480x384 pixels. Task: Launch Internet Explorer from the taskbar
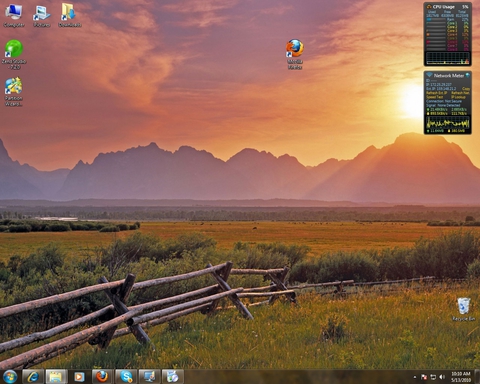33,377
